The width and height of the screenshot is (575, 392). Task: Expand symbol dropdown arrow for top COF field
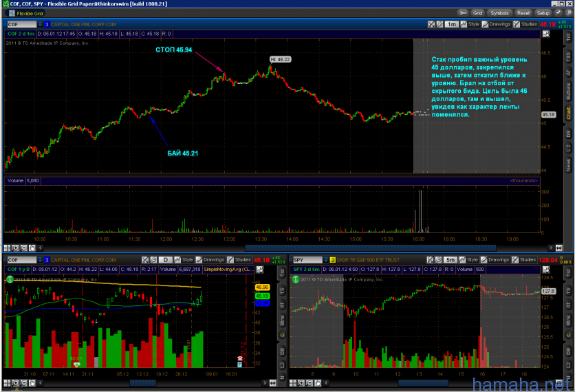[40, 24]
